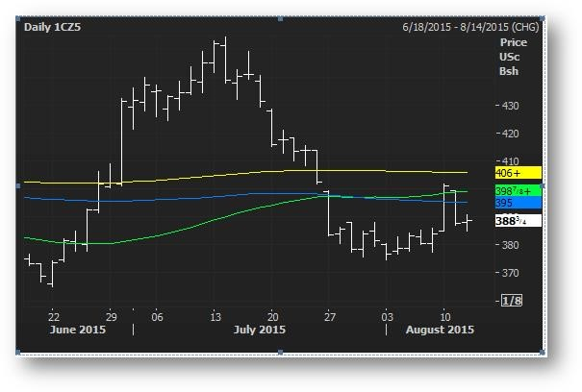
Task: Select the July 2015 month label
Action: click(260, 330)
